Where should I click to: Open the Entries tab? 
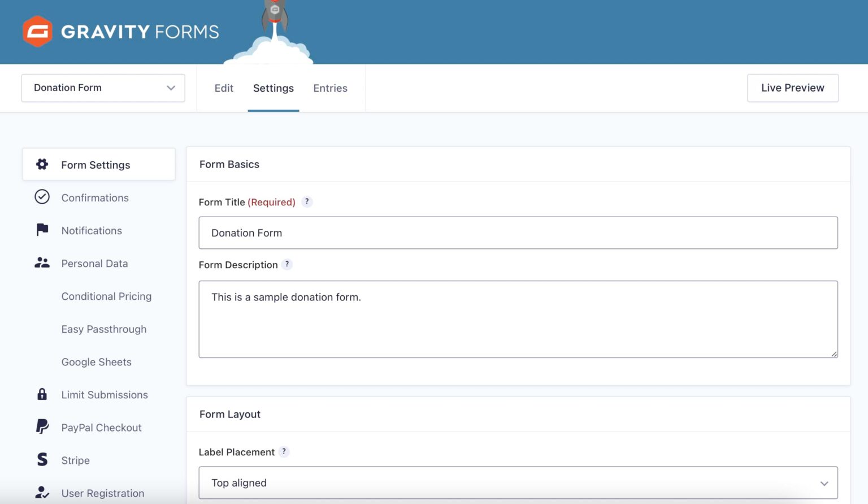330,88
